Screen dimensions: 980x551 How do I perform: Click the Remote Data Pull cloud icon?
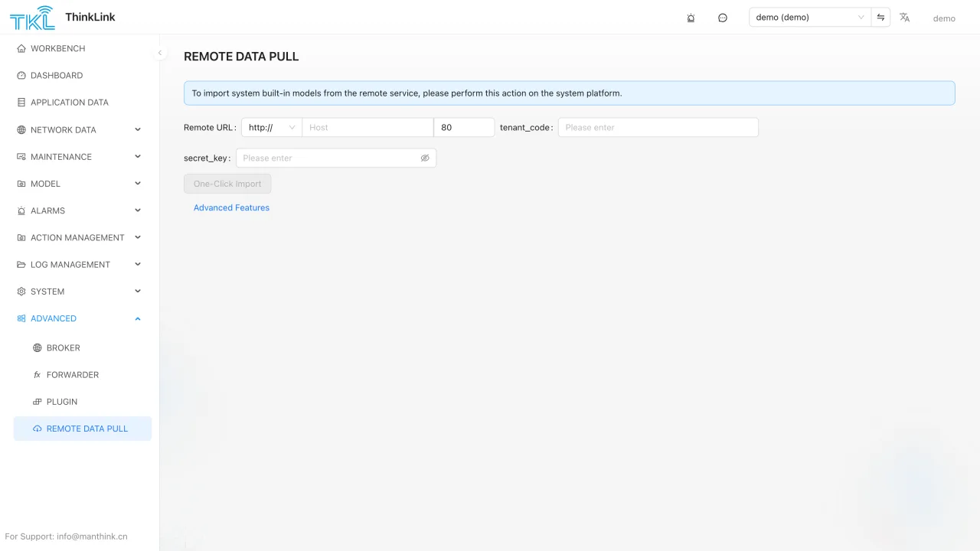tap(38, 429)
